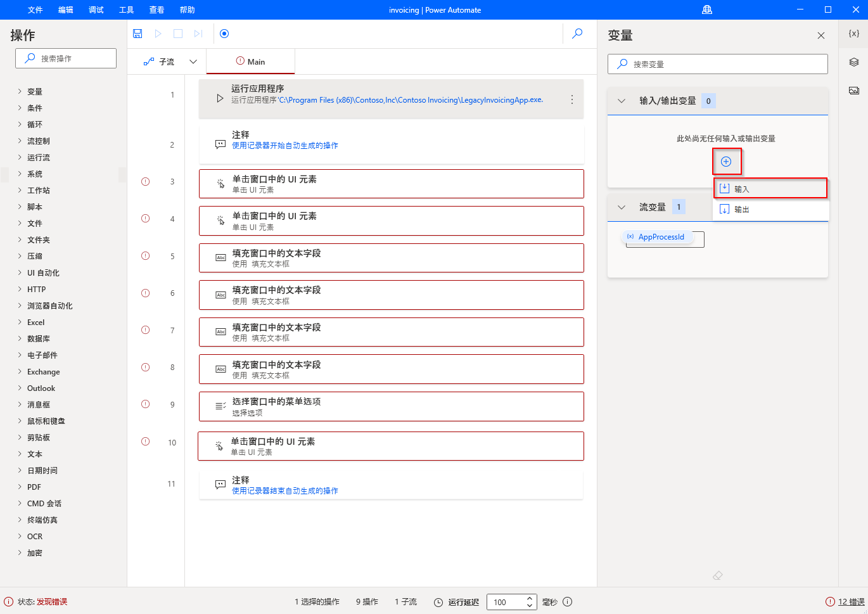Open the 编辑 menu
This screenshot has height=614, width=868.
[x=66, y=10]
